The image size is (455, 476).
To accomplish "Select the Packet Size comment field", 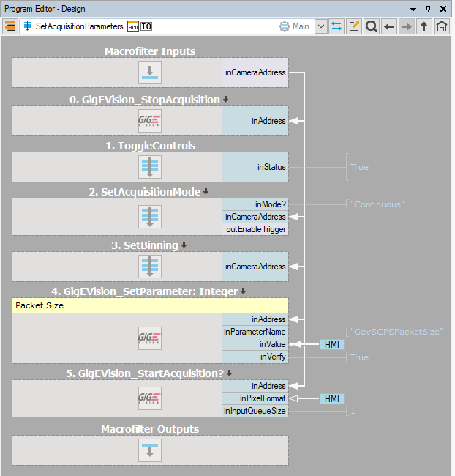I will (150, 305).
